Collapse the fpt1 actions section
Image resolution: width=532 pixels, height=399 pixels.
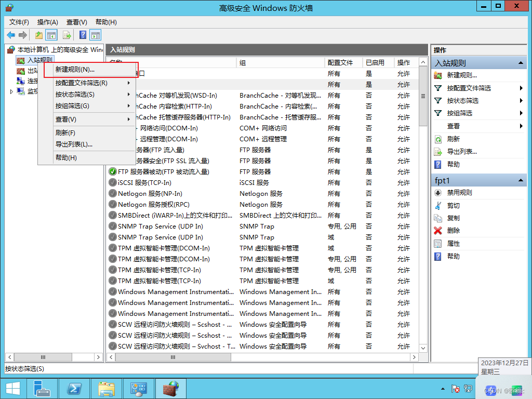point(521,180)
